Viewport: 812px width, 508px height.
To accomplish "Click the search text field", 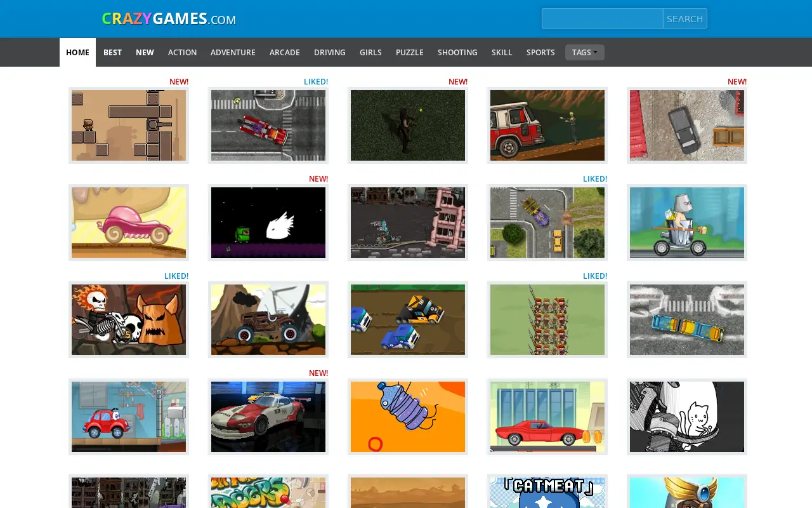I will click(603, 18).
